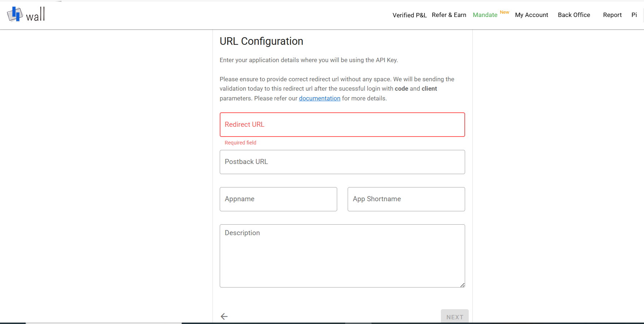Click the wall brand text
This screenshot has height=324, width=644.
point(35,14)
